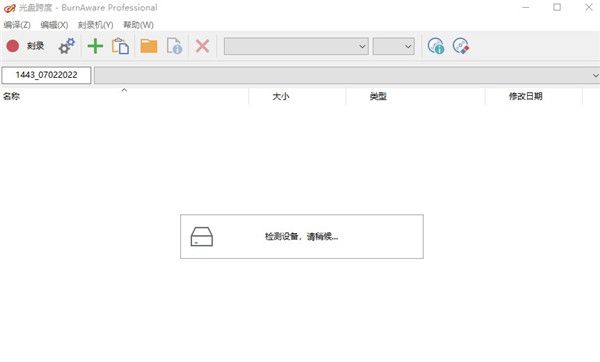Image resolution: width=600 pixels, height=362 pixels.
Task: Sort by 大小 column header
Action: 297,96
